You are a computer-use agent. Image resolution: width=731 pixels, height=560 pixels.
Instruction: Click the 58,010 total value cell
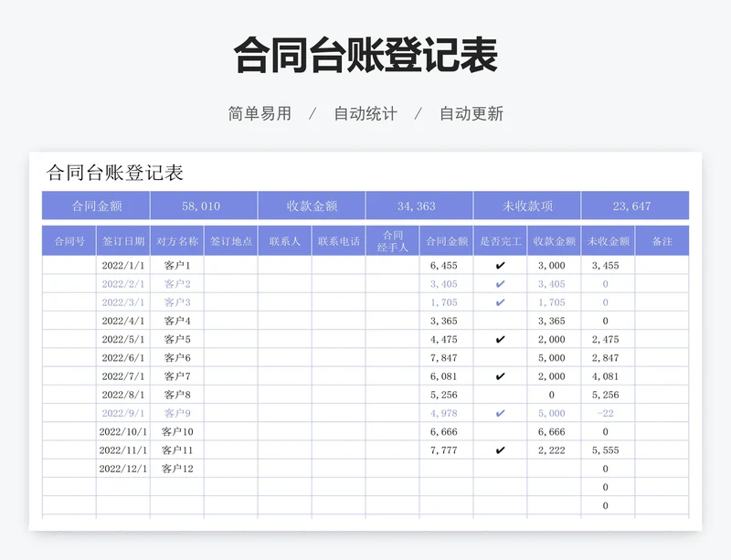pos(204,206)
